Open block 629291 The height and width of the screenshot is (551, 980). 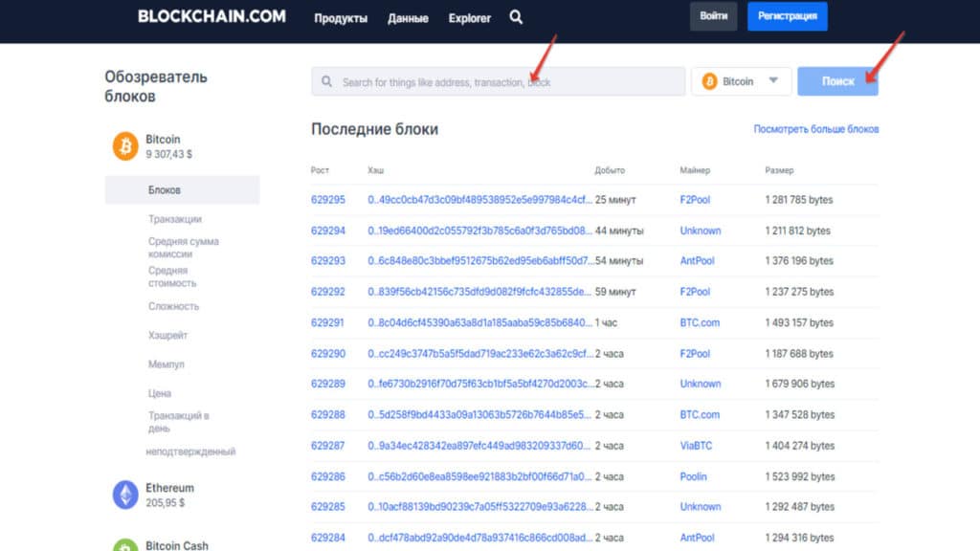327,323
